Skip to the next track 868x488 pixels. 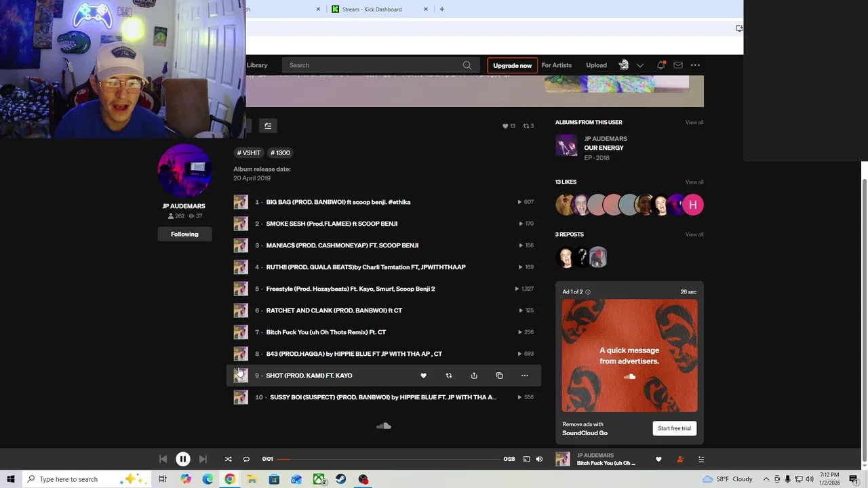click(x=203, y=459)
